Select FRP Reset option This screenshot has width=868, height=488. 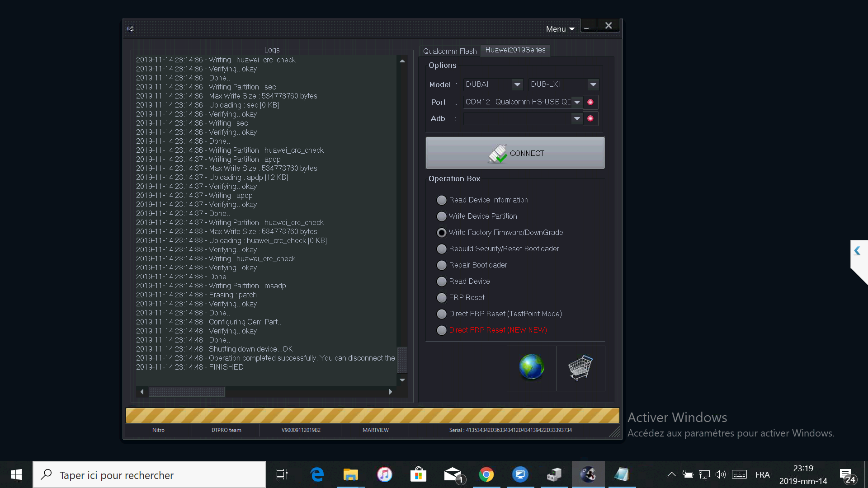tap(461, 298)
